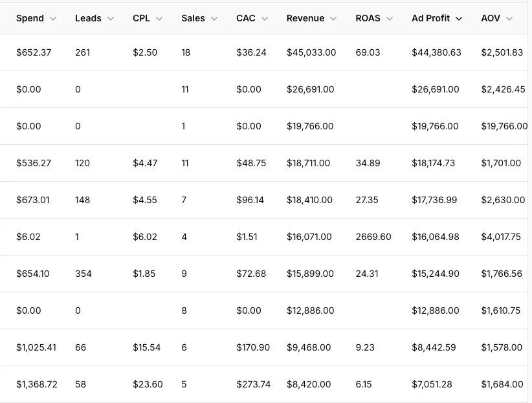532x403 pixels.
Task: Select the $7,051.28 ad profit cell
Action: 432,384
